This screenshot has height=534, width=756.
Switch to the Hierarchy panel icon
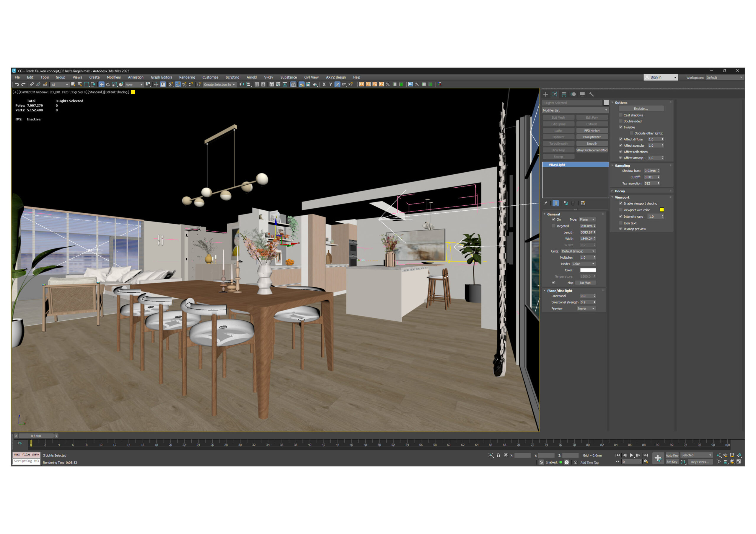point(564,94)
